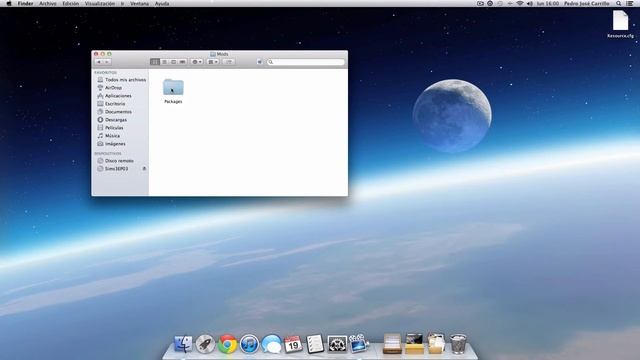
Task: Click the screen recording menu bar icon
Action: [480, 3]
